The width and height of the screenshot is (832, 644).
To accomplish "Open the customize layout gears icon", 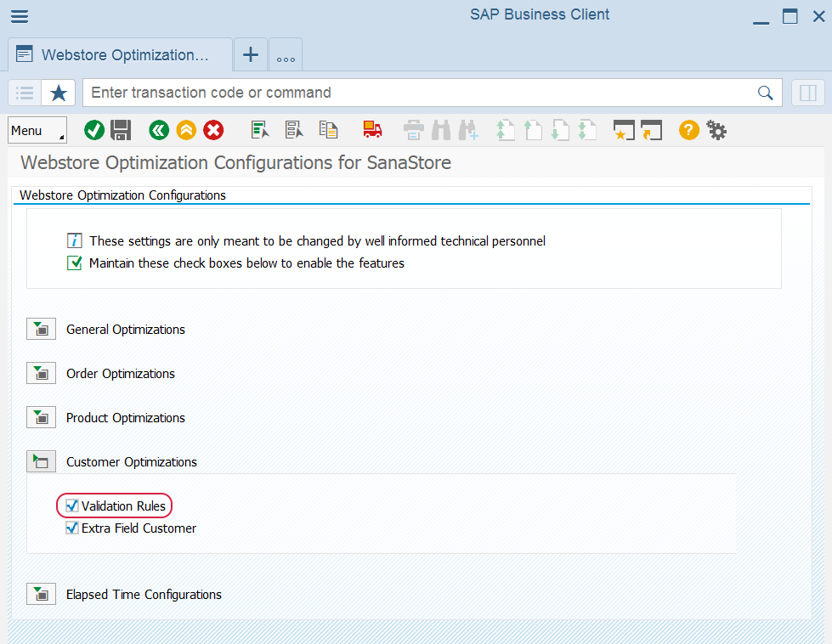I will (716, 130).
